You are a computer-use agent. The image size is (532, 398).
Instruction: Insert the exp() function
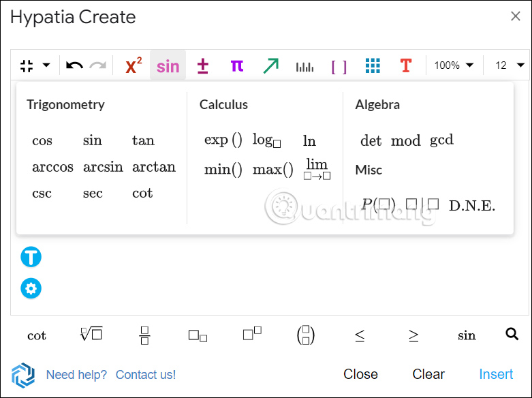pyautogui.click(x=223, y=140)
